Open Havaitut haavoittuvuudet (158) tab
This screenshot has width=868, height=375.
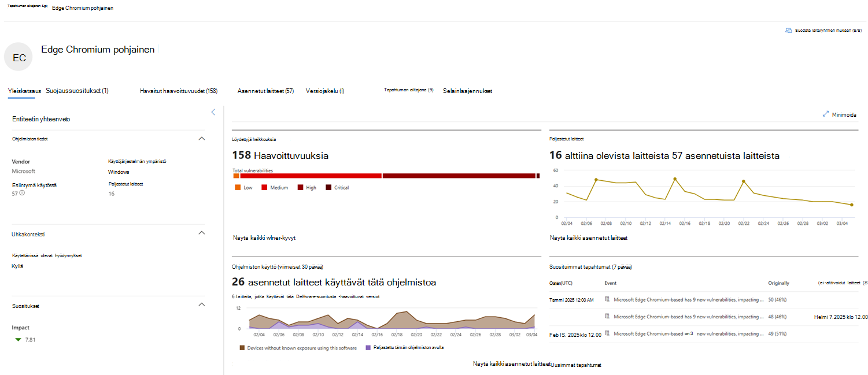pyautogui.click(x=179, y=91)
